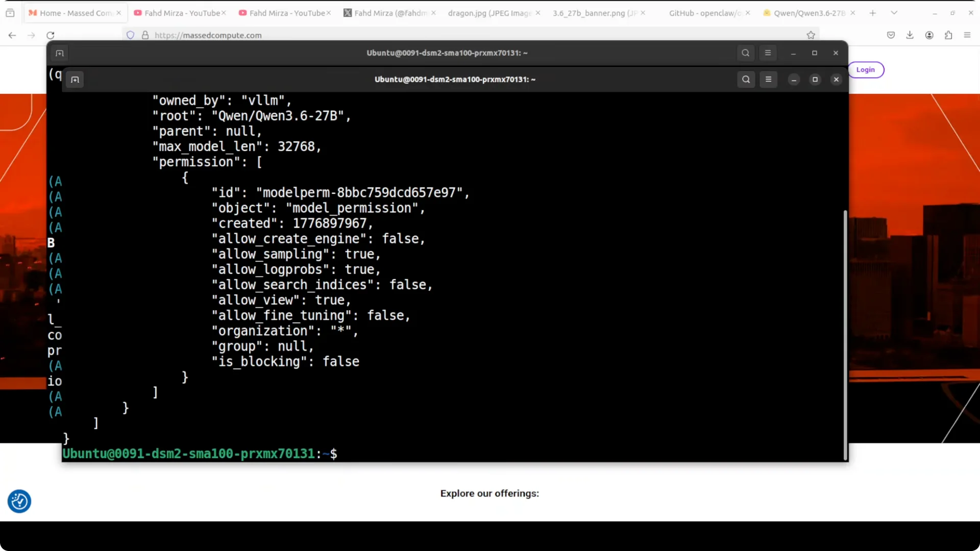Expand the list all tabs chevron

click(894, 13)
